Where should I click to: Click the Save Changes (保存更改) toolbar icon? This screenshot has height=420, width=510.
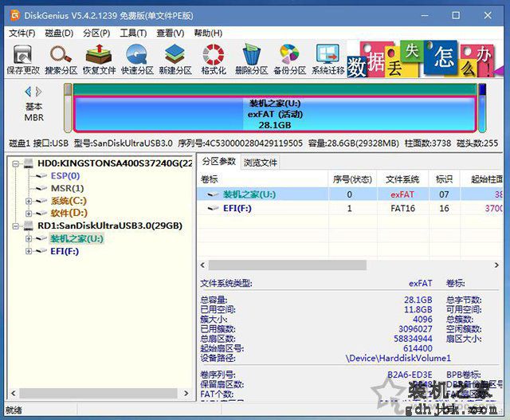23,60
